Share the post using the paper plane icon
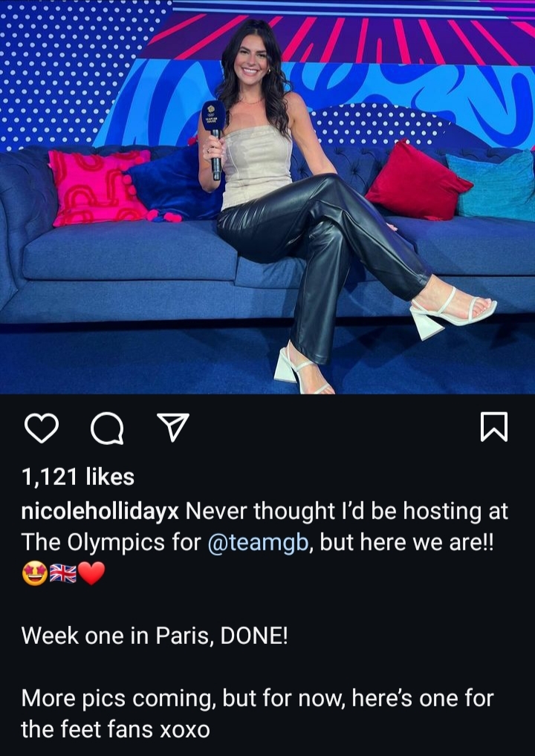Viewport: 535px width, 756px height. (x=173, y=428)
